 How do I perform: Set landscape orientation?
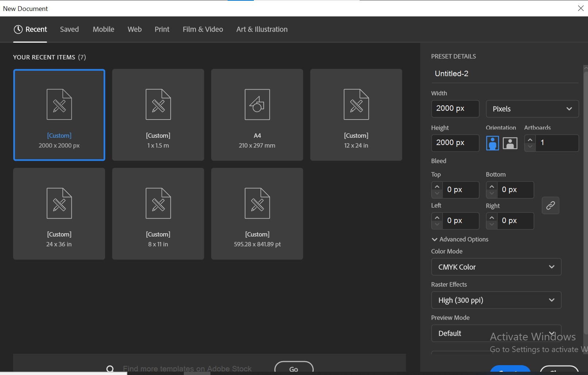[x=510, y=143]
